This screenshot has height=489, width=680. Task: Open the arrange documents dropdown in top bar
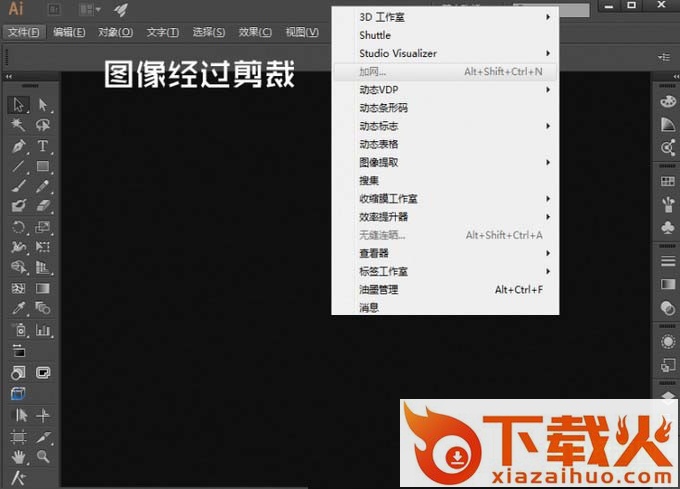(x=90, y=10)
